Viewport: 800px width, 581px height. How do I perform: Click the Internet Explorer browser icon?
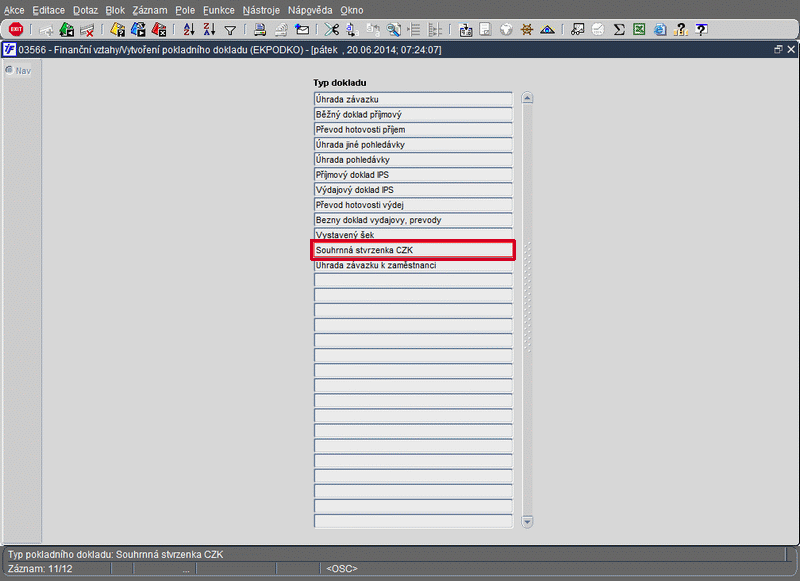660,30
